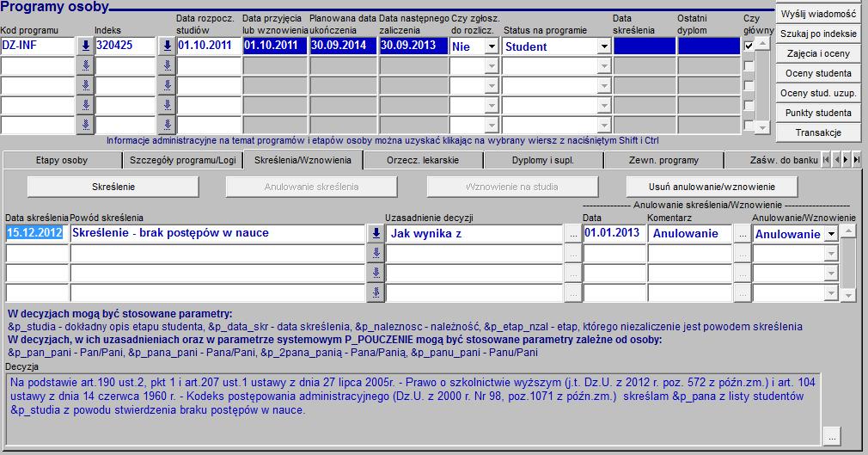
Task: Click Komentarz field containing 'Anulowanie'
Action: 690,233
